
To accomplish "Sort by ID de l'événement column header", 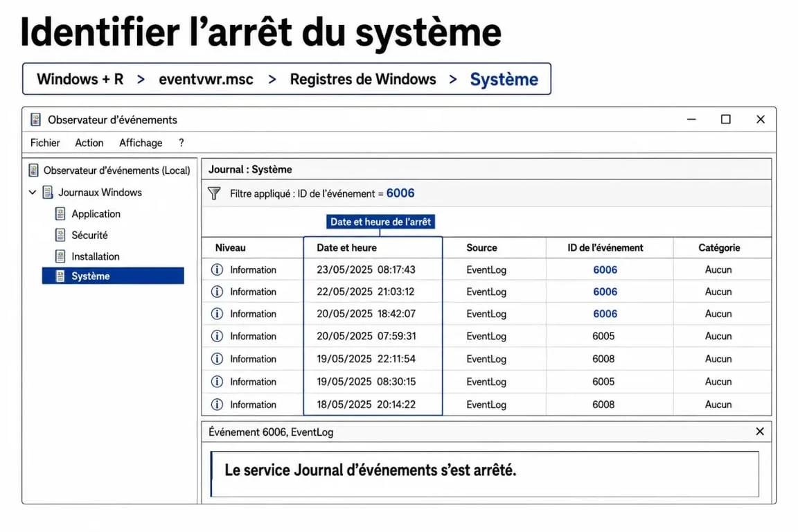I will point(605,248).
